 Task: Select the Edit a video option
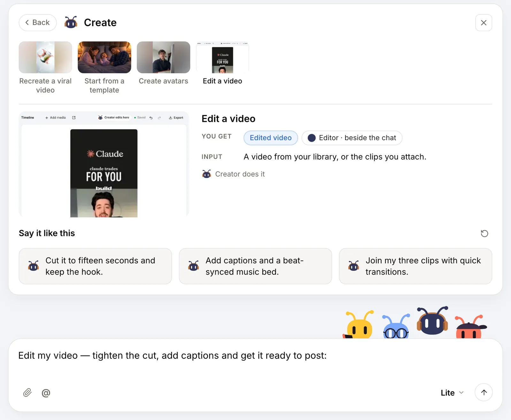[223, 64]
